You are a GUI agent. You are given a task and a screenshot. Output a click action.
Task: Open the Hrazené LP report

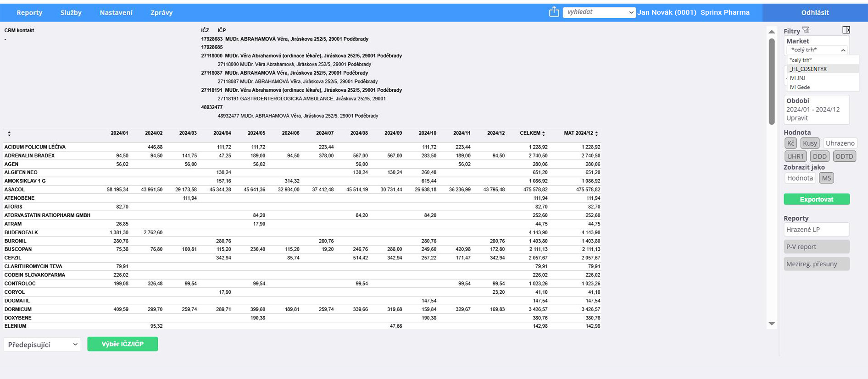tap(817, 230)
